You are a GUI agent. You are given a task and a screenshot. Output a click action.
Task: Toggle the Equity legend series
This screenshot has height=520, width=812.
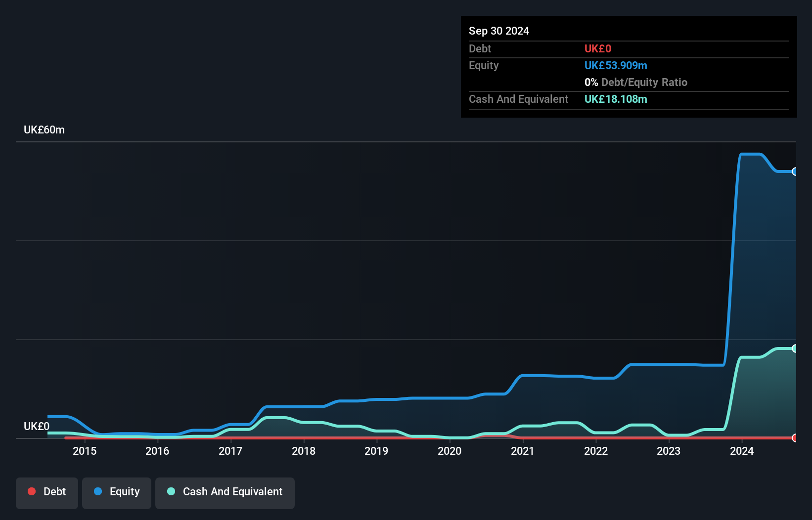click(117, 493)
